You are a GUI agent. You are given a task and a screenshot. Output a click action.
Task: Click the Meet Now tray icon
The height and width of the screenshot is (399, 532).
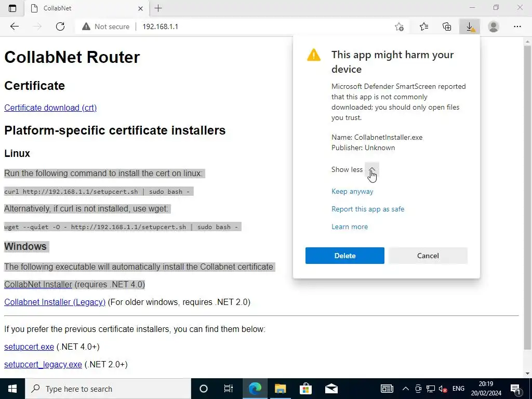tap(418, 389)
